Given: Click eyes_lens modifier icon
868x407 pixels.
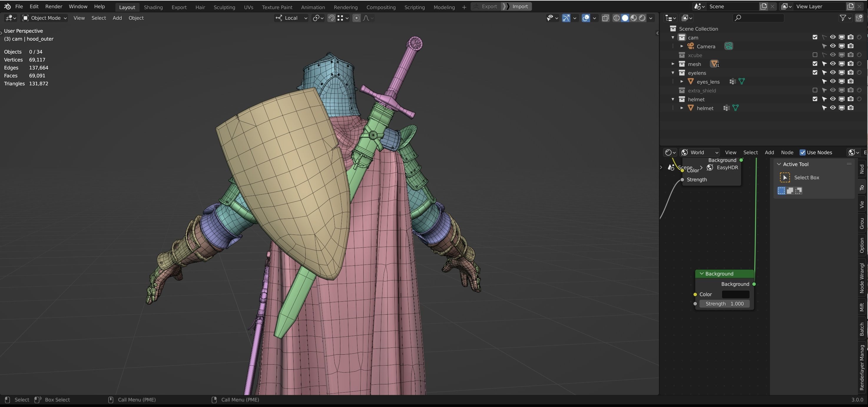Looking at the screenshot, I should click(x=732, y=81).
